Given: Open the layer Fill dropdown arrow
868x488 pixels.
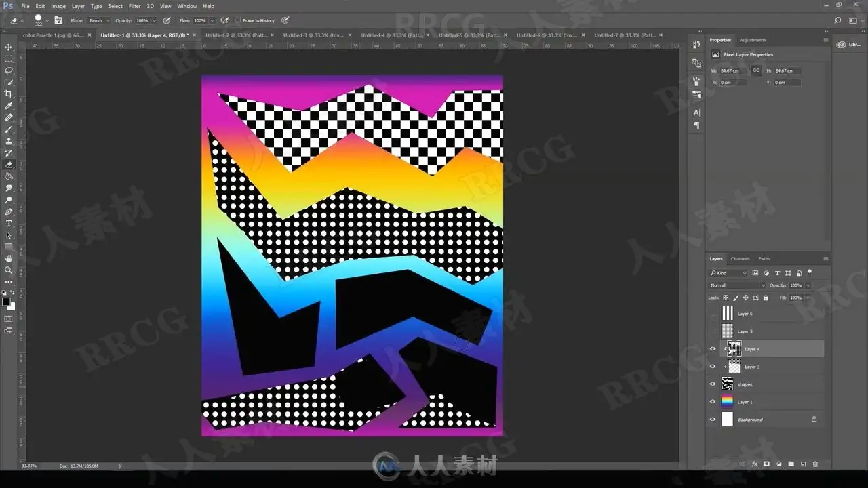Looking at the screenshot, I should coord(808,298).
